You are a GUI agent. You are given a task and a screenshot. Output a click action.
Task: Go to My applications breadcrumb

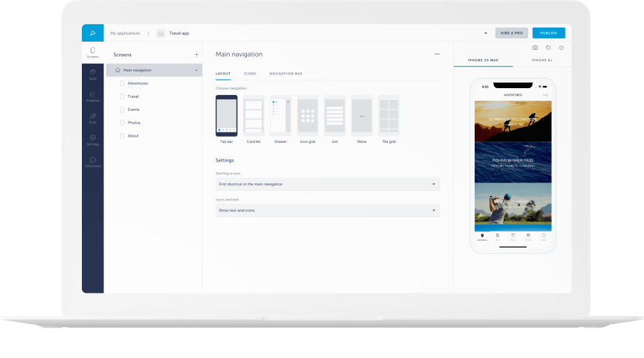coord(125,33)
